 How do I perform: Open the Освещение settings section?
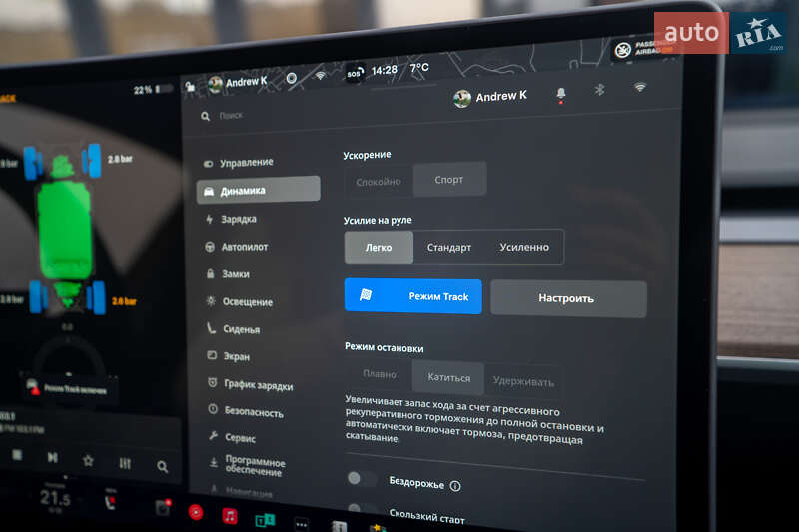239,301
